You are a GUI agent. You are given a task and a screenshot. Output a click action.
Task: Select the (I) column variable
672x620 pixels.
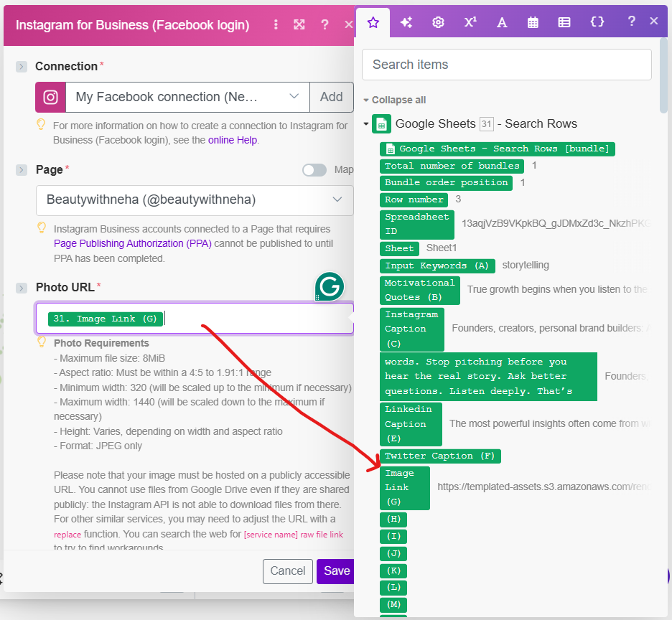point(393,537)
